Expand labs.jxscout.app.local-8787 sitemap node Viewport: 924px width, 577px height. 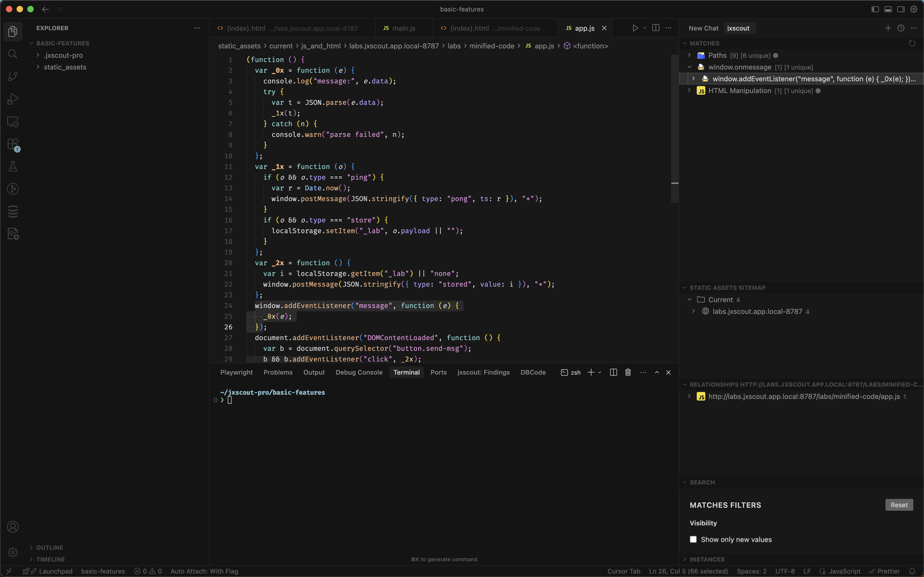pyautogui.click(x=693, y=311)
